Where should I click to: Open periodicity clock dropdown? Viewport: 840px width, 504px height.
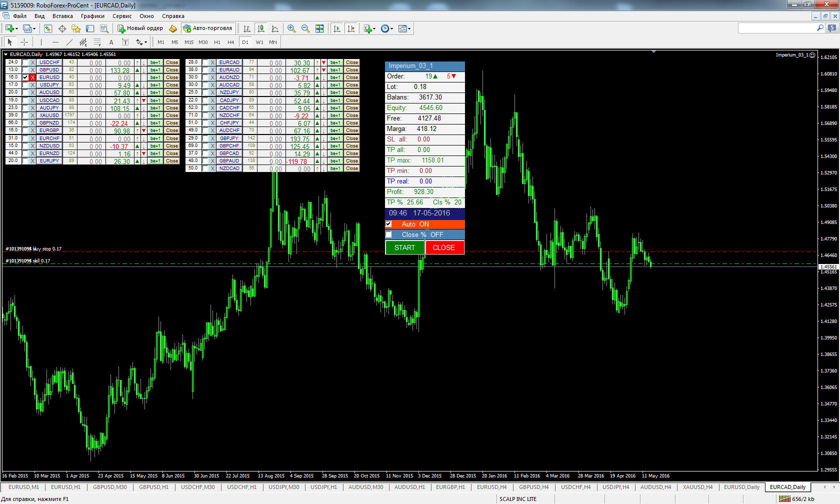pyautogui.click(x=391, y=29)
